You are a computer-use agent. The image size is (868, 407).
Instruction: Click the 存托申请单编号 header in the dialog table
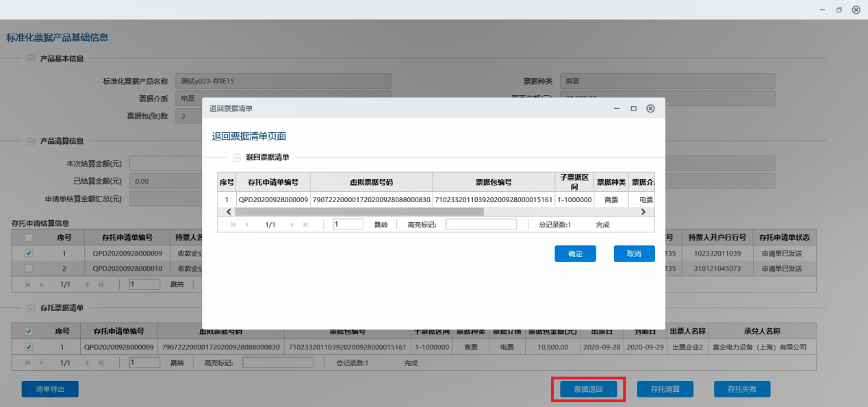[272, 182]
